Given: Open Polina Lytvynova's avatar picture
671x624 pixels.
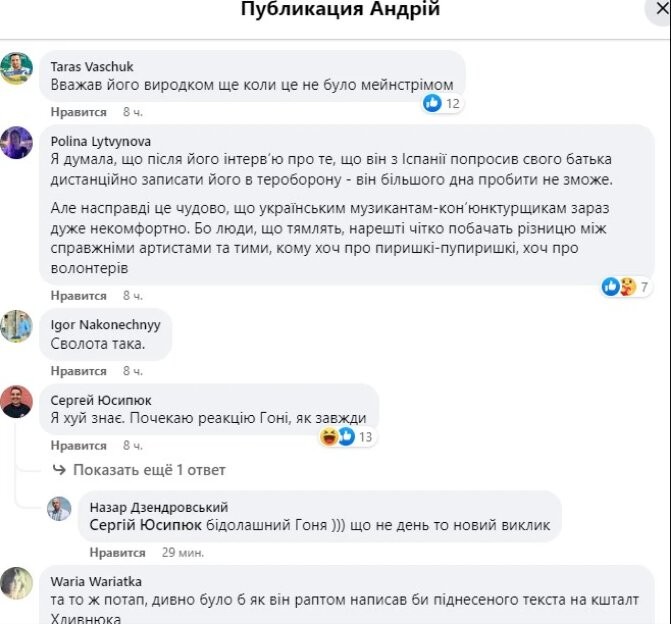Looking at the screenshot, I should pyautogui.click(x=16, y=142).
